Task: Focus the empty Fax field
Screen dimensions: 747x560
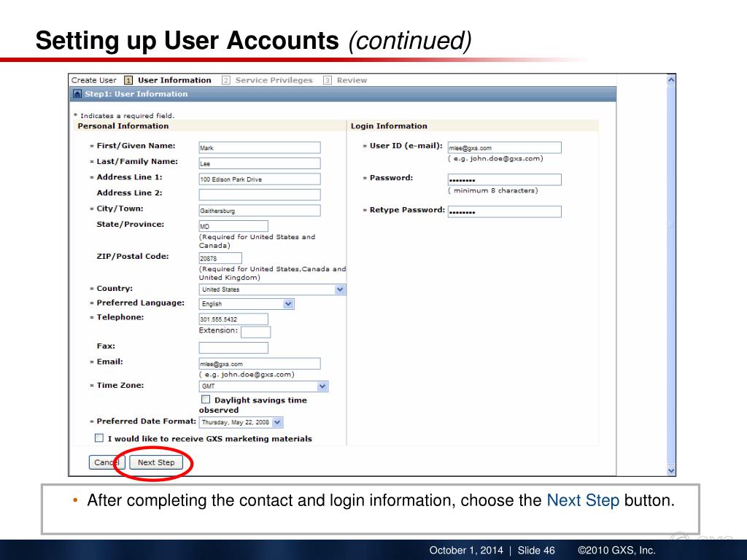Action: tap(233, 348)
